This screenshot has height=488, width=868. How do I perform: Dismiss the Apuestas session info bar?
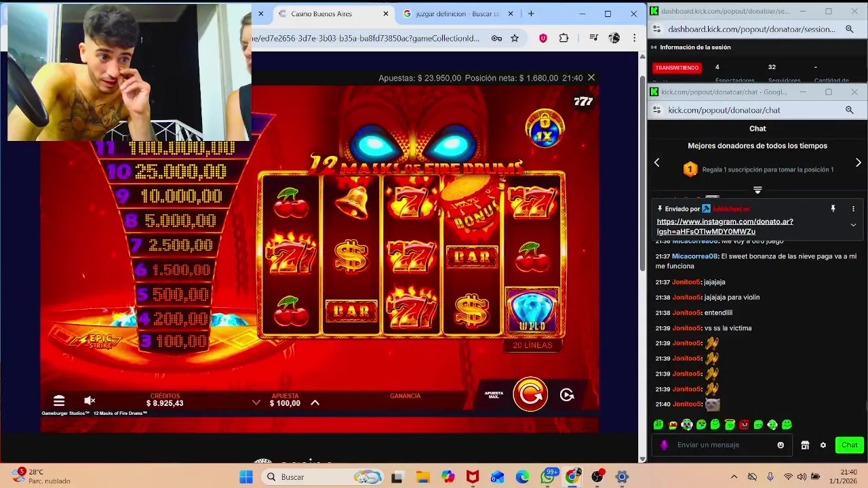[591, 78]
